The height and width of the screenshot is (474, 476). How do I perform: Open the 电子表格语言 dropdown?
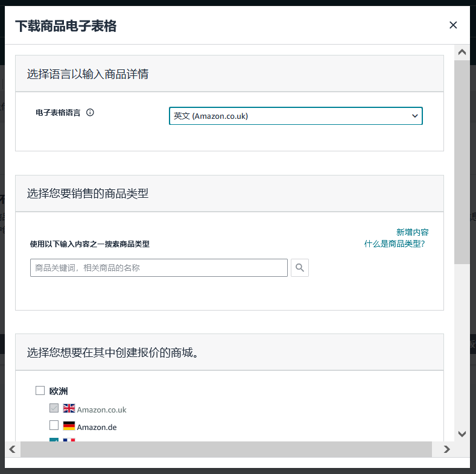point(296,116)
